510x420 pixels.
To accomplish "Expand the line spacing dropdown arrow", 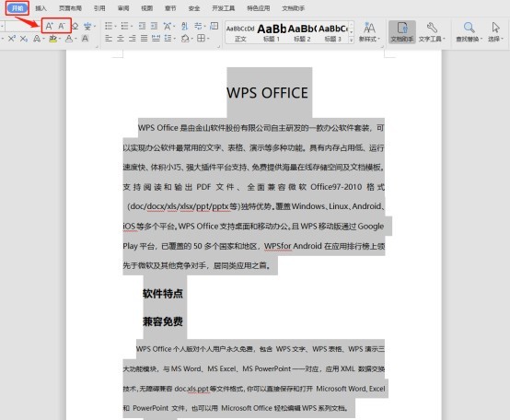I will tap(175, 39).
